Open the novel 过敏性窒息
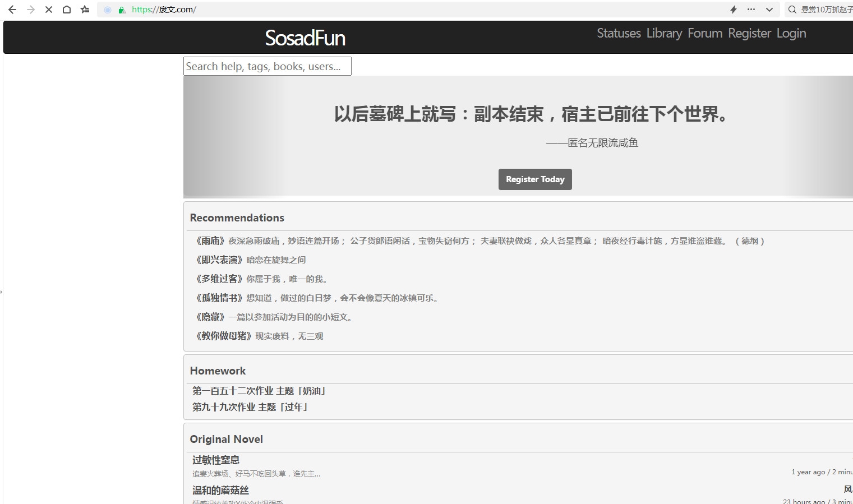Screen dimensions: 853x504 click(216, 460)
